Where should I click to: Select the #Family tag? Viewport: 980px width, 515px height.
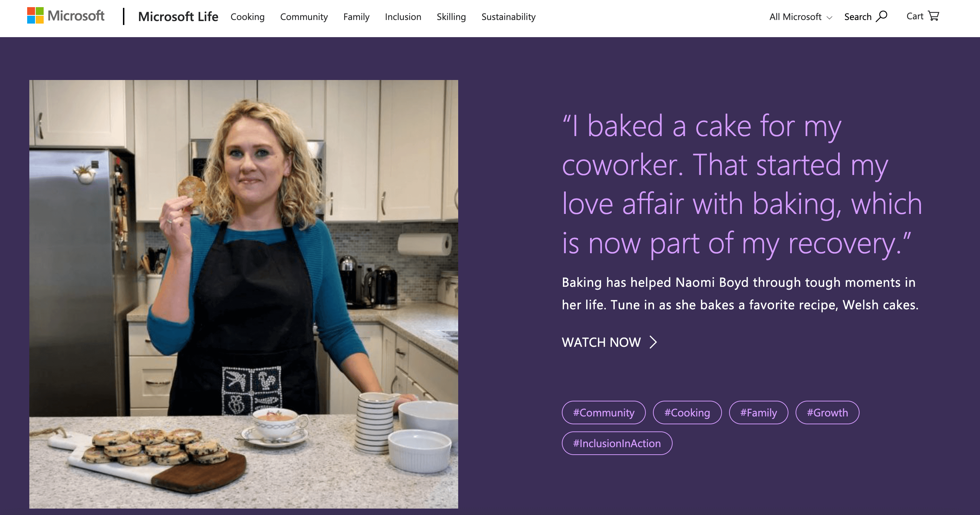[x=758, y=412]
